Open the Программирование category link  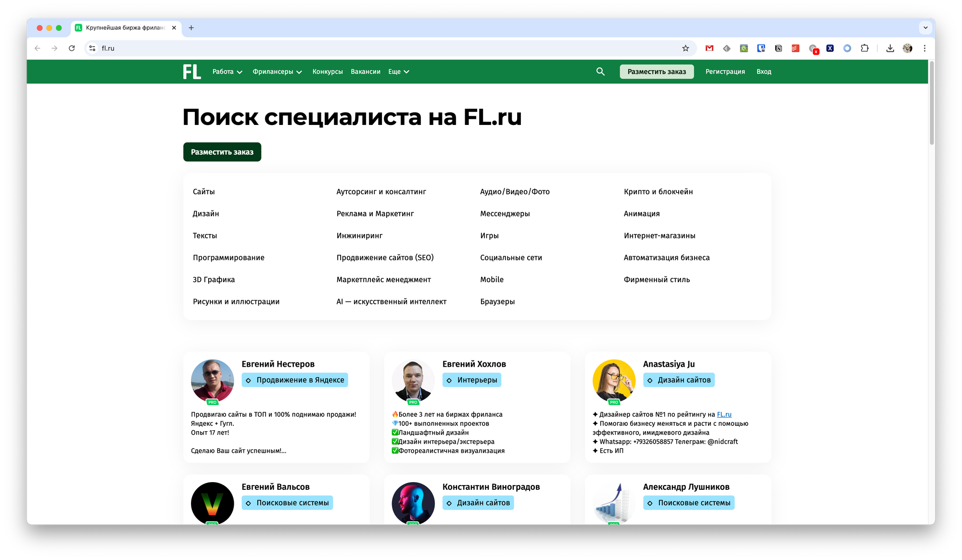tap(228, 258)
